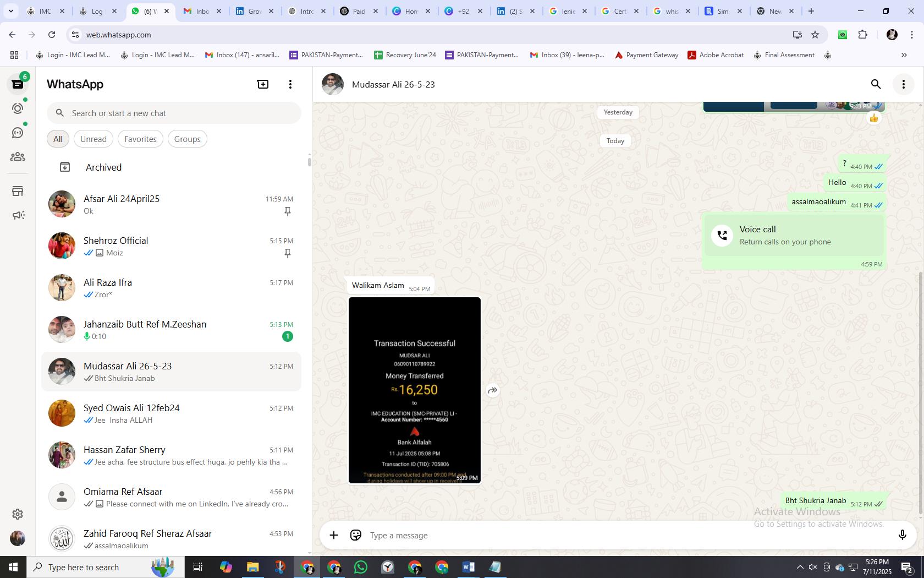Screen dimensions: 924x578
Task: Open Windows notification center
Action: click(908, 567)
